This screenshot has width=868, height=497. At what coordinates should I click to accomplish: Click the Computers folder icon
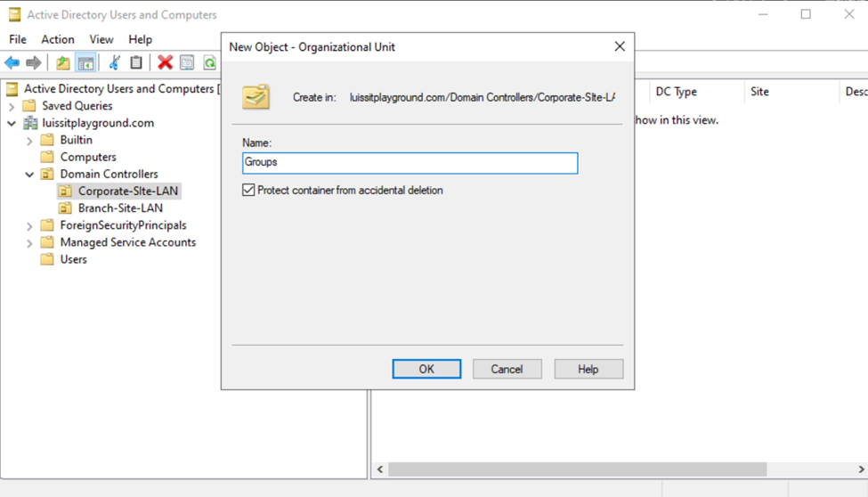pos(47,157)
